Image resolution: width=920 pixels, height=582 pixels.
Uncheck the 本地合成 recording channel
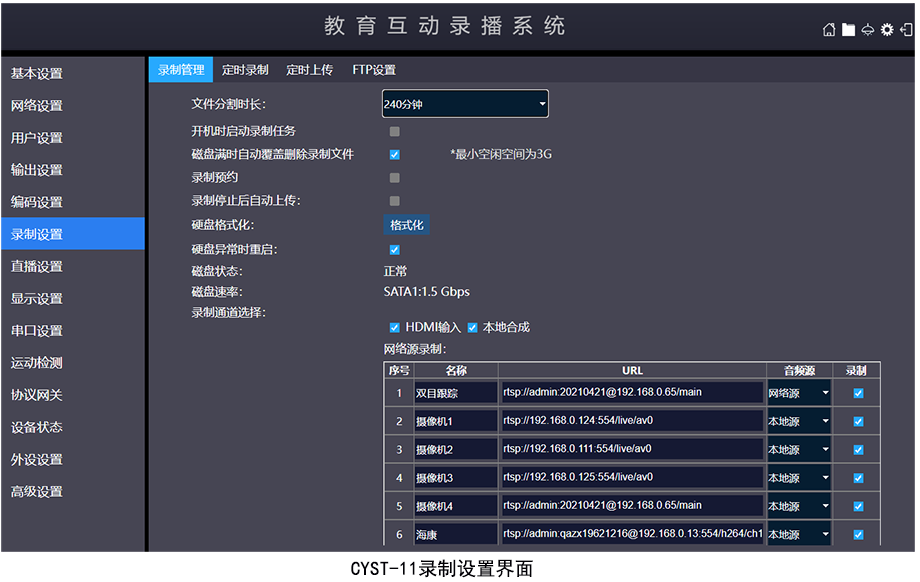[473, 328]
